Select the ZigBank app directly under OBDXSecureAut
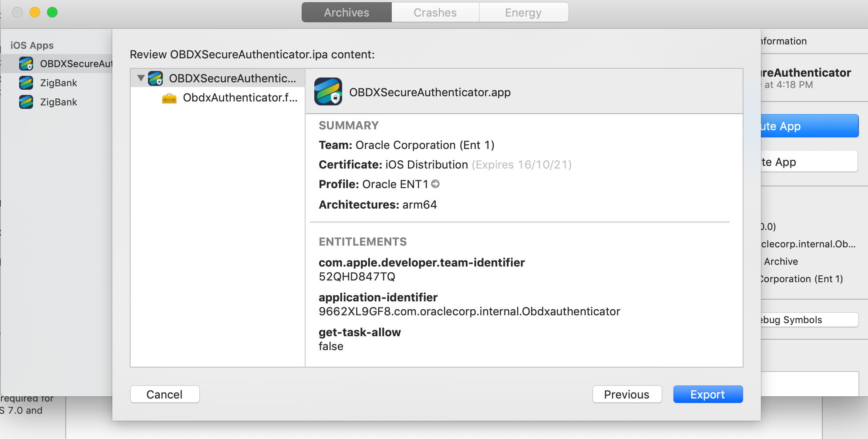Screen dimensions: 868x439 (58, 83)
